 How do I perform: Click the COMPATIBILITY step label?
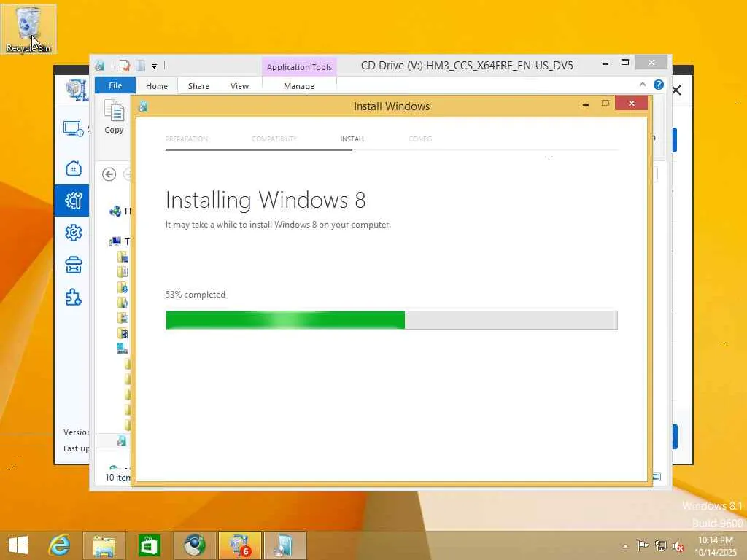(274, 139)
